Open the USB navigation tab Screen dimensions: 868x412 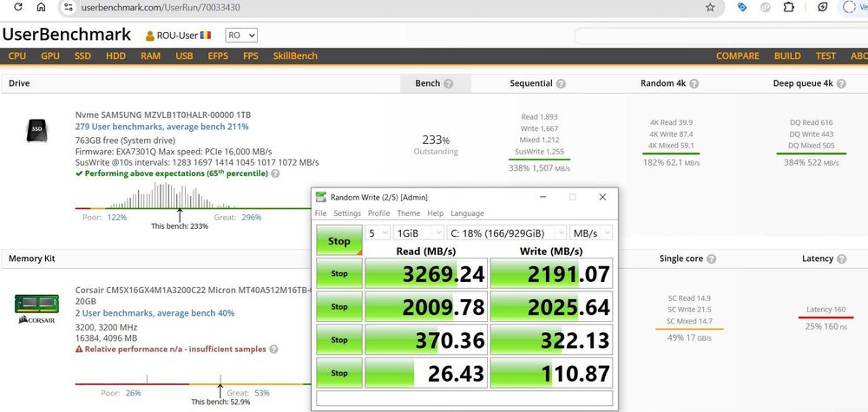click(184, 56)
